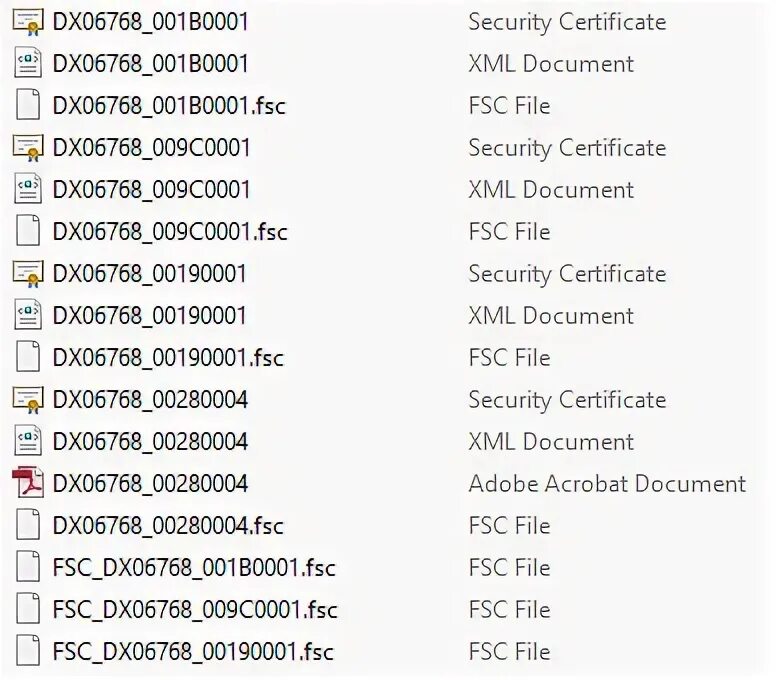Click the Adobe Acrobat Document type label
The height and width of the screenshot is (680, 776).
(607, 484)
